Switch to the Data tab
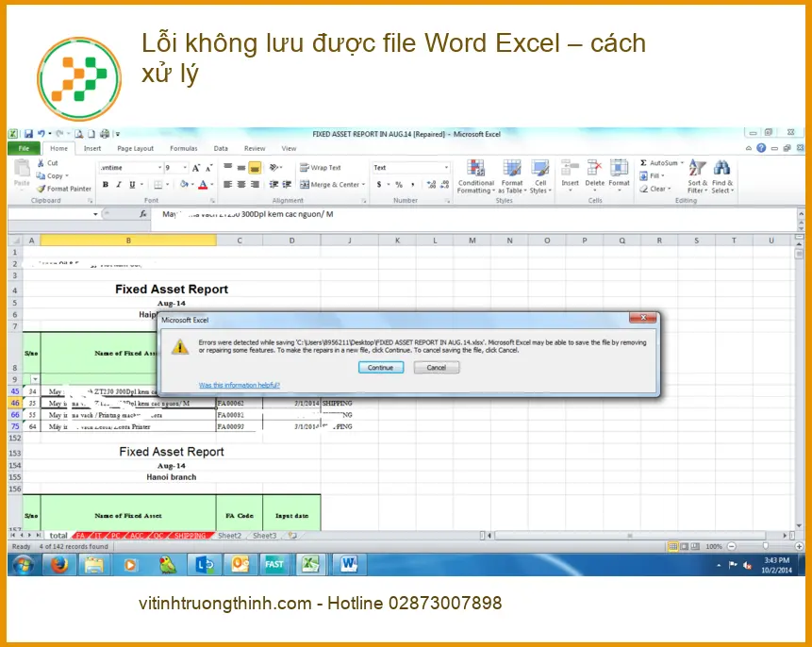The height and width of the screenshot is (647, 812). 221,149
